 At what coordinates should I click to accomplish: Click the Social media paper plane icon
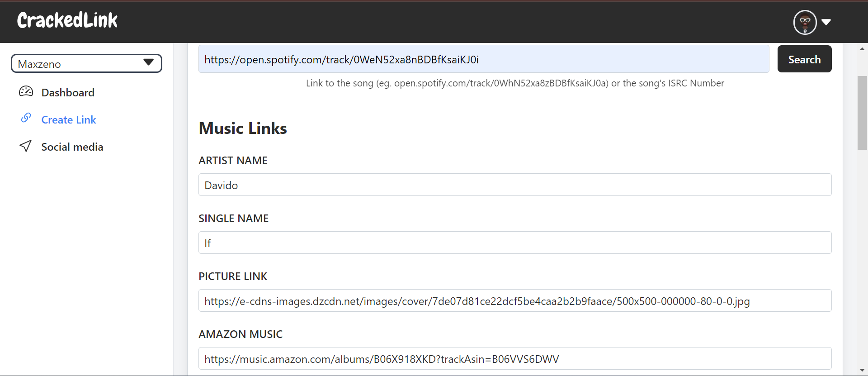tap(26, 146)
